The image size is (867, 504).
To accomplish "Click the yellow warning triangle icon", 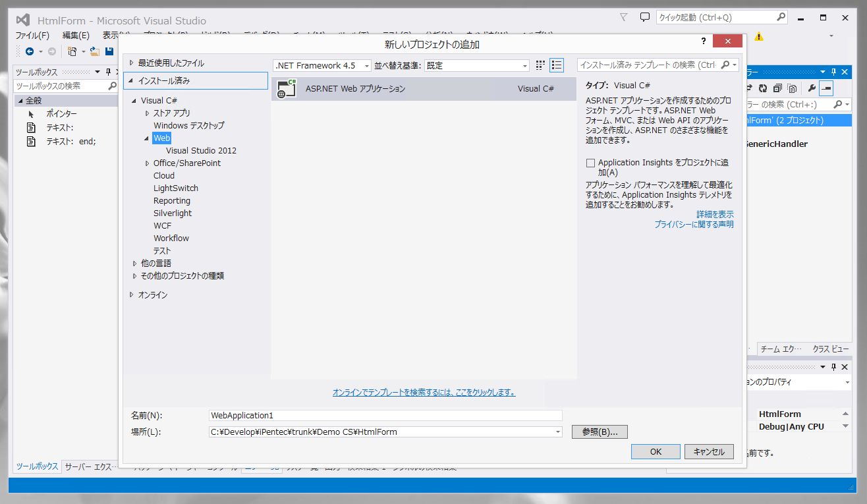I will 759,36.
